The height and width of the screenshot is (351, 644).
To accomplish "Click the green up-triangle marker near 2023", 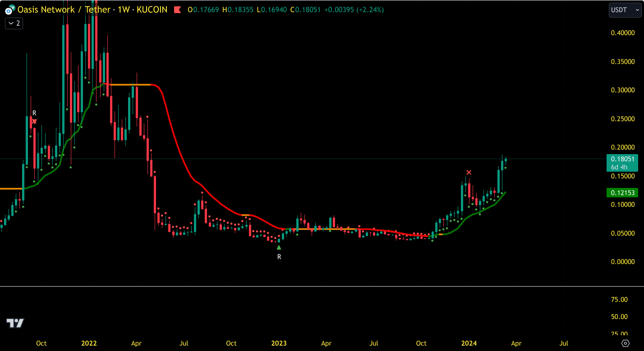I will pyautogui.click(x=279, y=247).
